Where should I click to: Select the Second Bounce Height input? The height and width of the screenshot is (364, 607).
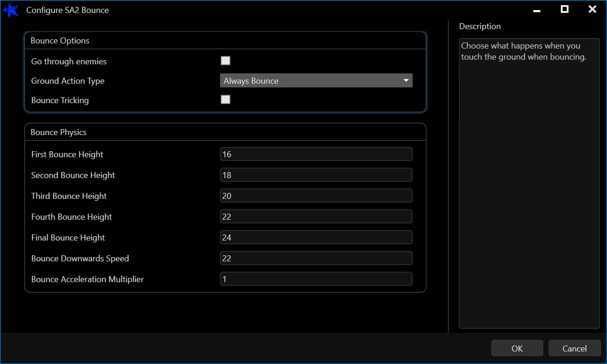pos(316,175)
